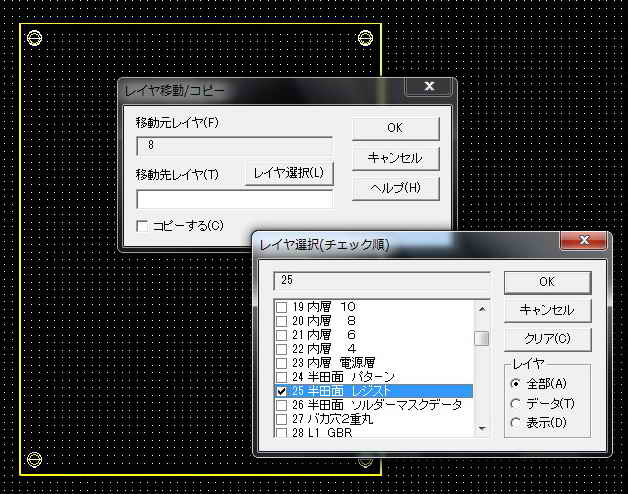Screen dimensions: 628x494
Task: Click OK in the レイヤ移動/コピー dialog
Action: coord(395,128)
